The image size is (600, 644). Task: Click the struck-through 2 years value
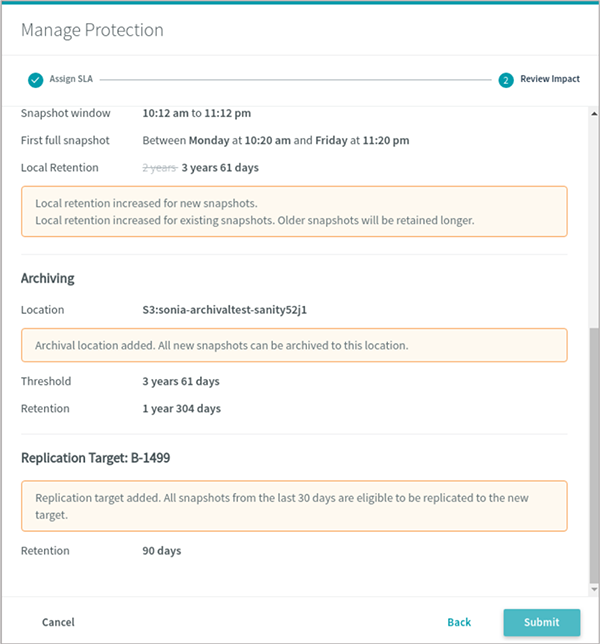(160, 168)
